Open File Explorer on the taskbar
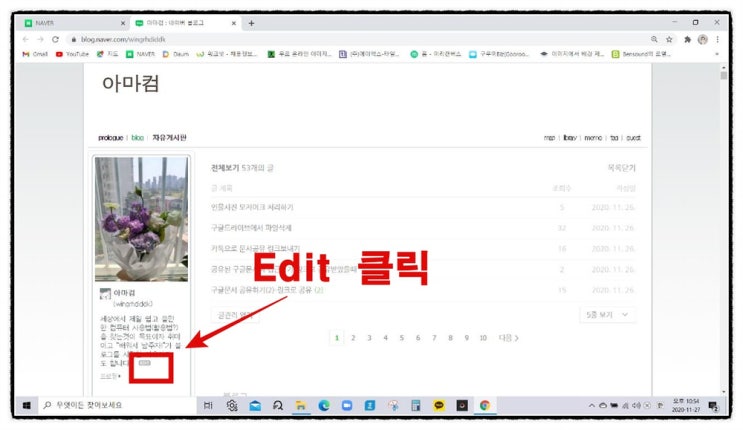The width and height of the screenshot is (743, 430). [x=300, y=406]
